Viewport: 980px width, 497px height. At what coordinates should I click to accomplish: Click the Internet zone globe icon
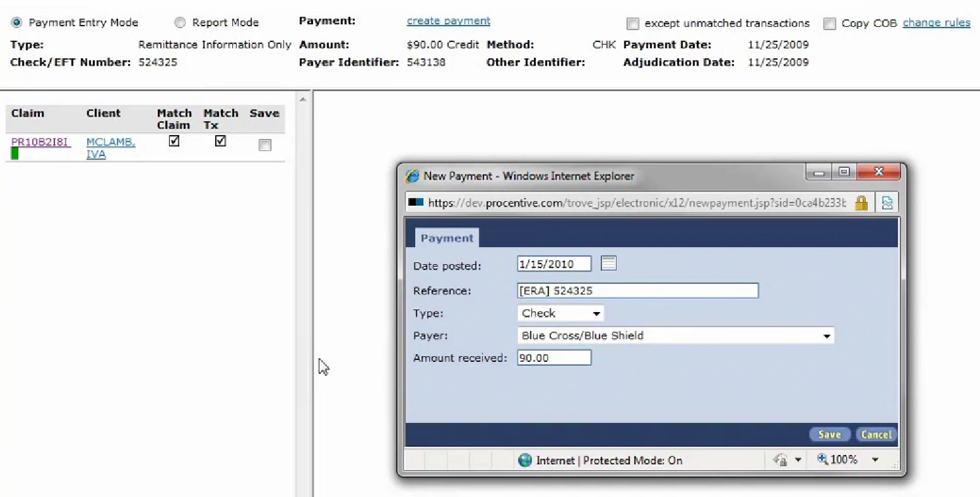[x=525, y=460]
